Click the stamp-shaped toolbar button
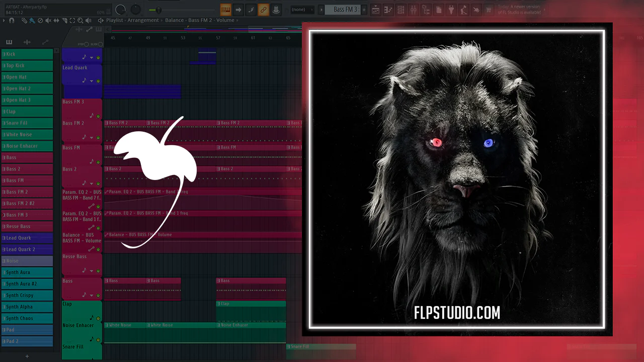 pyautogui.click(x=276, y=10)
